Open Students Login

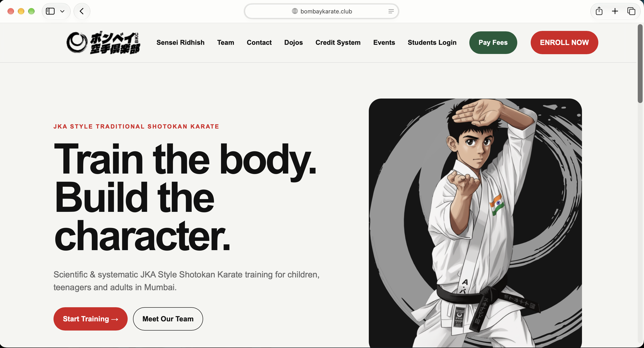432,43
